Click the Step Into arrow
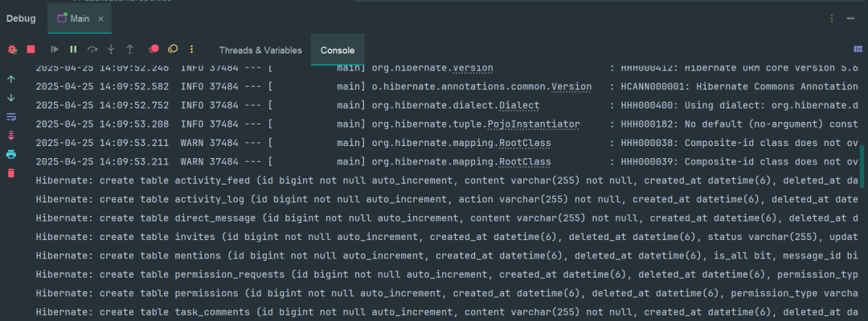This screenshot has width=868, height=321. pos(111,49)
